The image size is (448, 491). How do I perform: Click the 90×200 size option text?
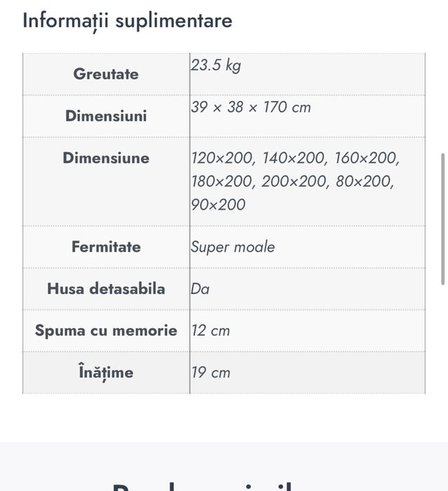[x=218, y=205]
